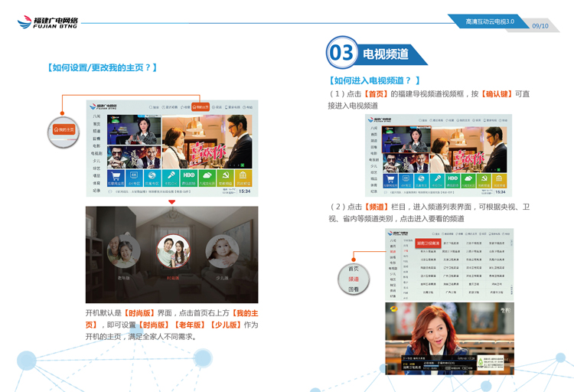Image resolution: width=574 pixels, height=392 pixels.
Task: Select the shopping cart tile in left screenshot
Action: click(117, 178)
